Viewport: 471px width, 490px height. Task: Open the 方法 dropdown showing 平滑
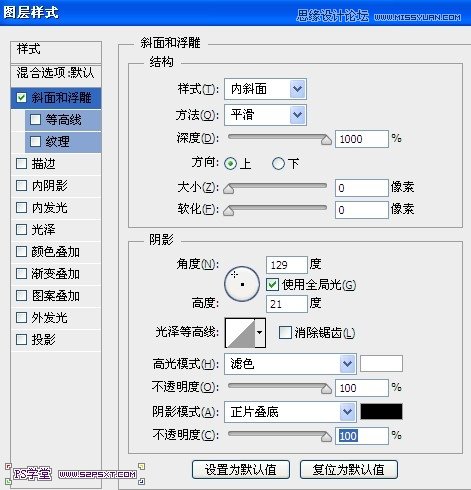click(265, 115)
